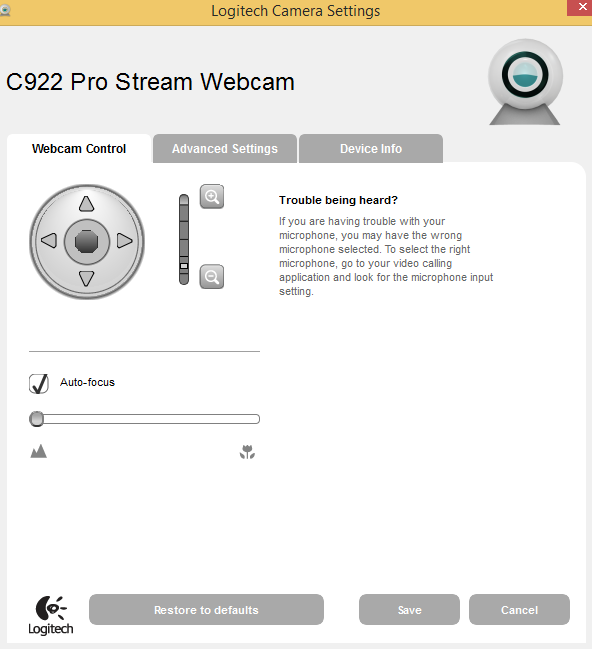Viewport: 592px width, 649px height.
Task: Click the mountain far-focus icon
Action: click(39, 451)
